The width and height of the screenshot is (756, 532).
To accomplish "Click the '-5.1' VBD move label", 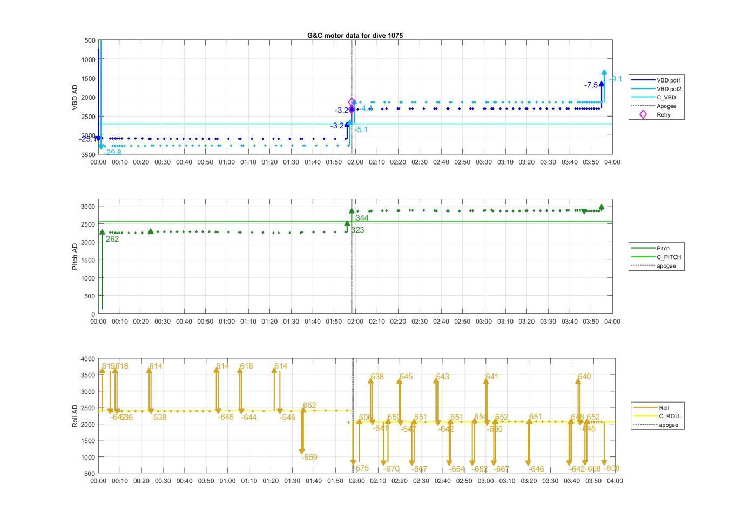I will coord(361,129).
